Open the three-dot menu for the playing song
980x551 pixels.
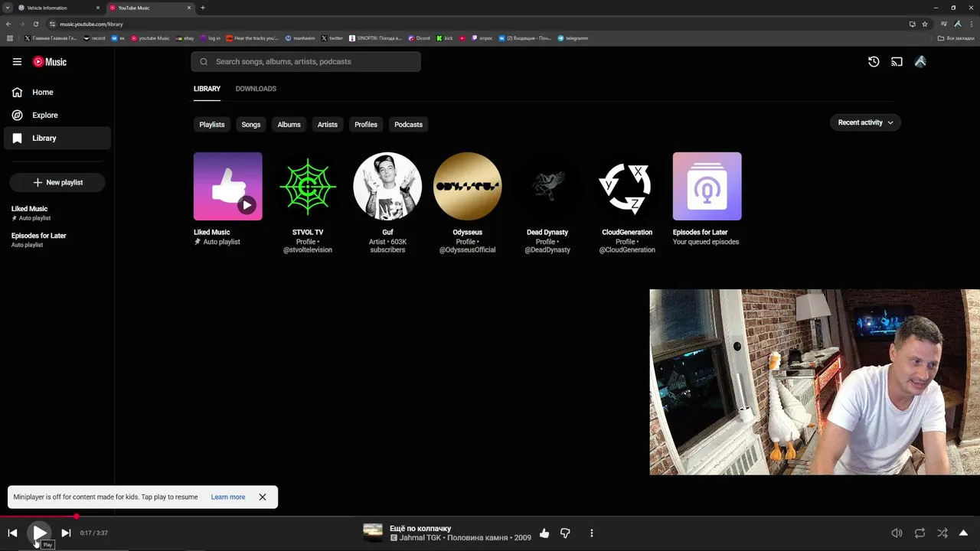coord(591,533)
